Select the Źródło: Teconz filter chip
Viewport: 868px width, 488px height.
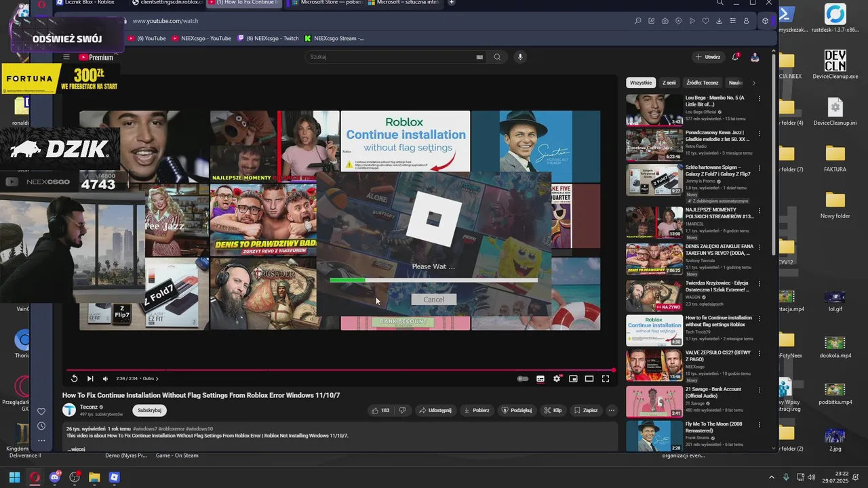click(x=703, y=83)
